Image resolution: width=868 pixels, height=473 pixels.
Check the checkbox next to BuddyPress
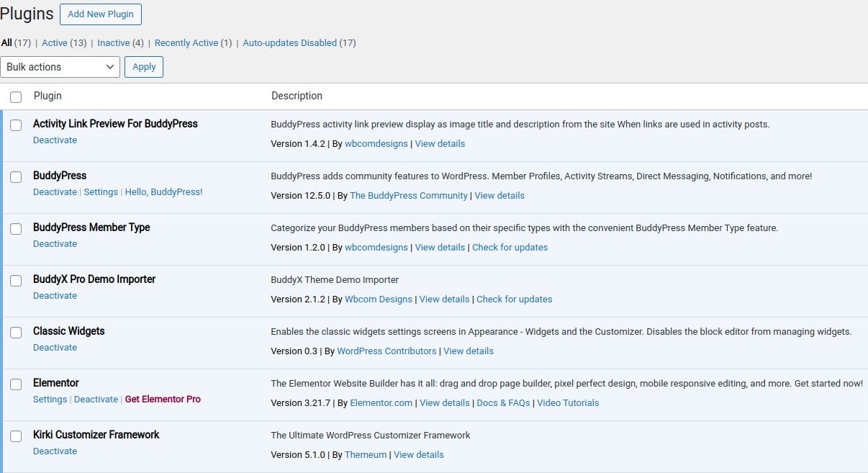coord(16,176)
